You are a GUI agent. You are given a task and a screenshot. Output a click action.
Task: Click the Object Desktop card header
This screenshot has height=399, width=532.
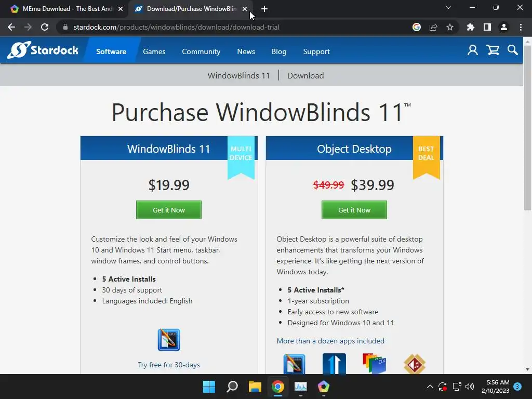pyautogui.click(x=354, y=149)
